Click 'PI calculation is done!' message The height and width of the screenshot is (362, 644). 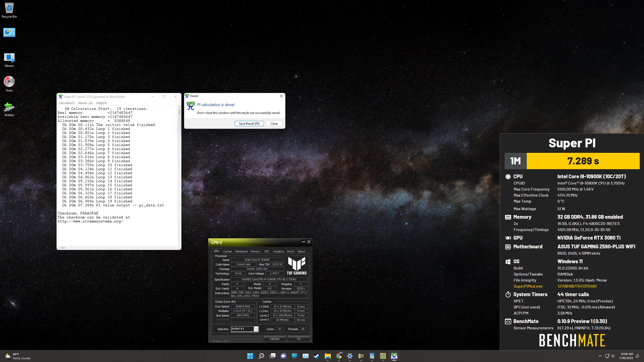[216, 105]
